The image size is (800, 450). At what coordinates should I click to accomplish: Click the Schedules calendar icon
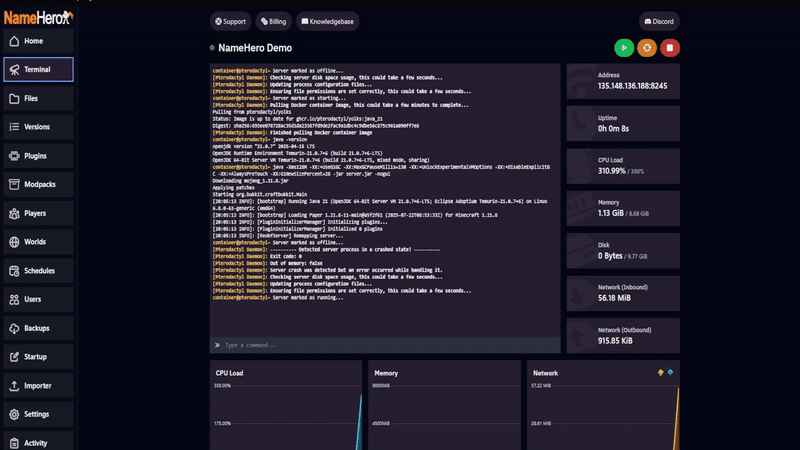(x=14, y=271)
